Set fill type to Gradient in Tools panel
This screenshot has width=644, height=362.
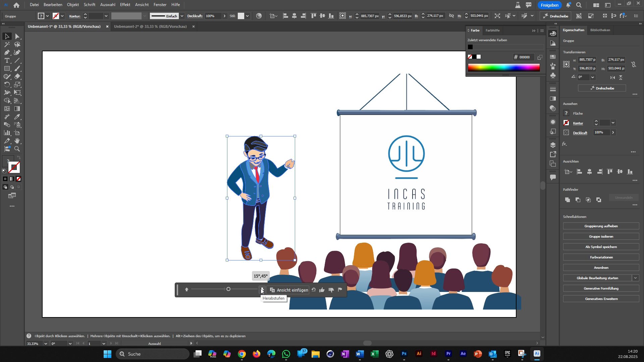click(12, 179)
